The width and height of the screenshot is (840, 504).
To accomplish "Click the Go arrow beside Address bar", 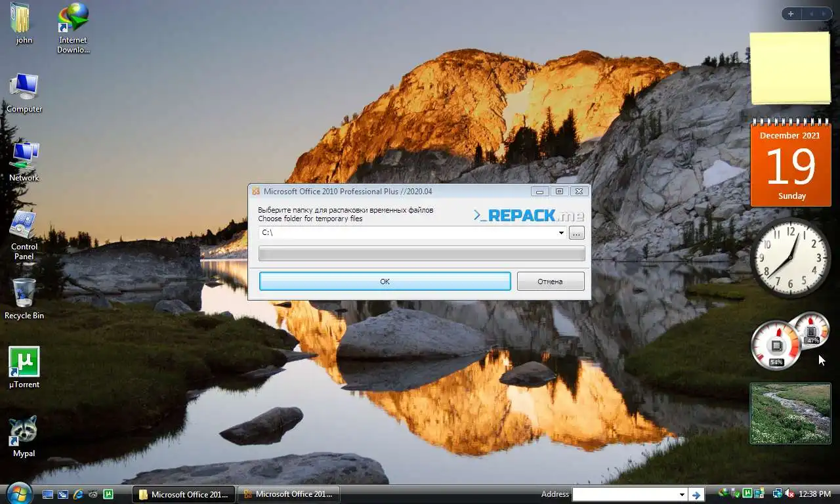I will pos(696,494).
